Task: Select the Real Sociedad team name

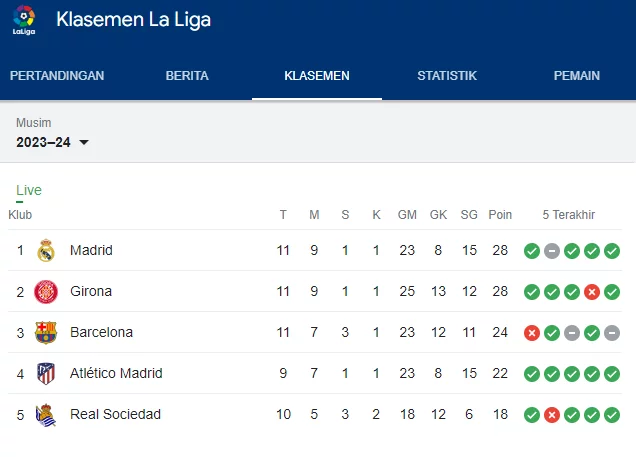Action: pyautogui.click(x=115, y=414)
